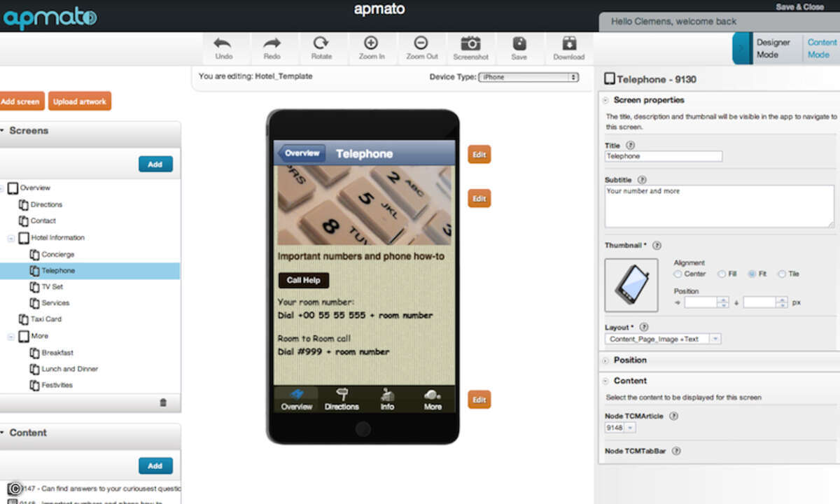The height and width of the screenshot is (504, 840).
Task: Collapse the Screens panel
Action: (2, 131)
